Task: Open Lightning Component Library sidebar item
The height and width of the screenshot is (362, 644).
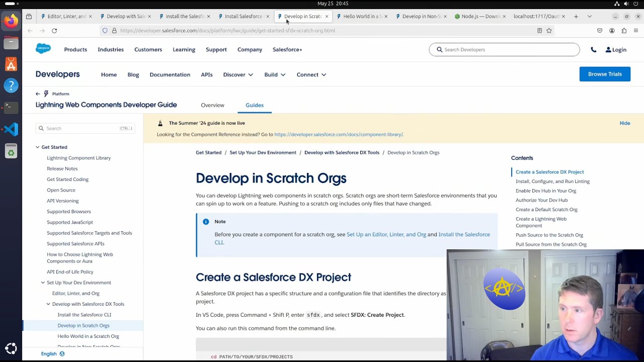Action: (x=78, y=158)
